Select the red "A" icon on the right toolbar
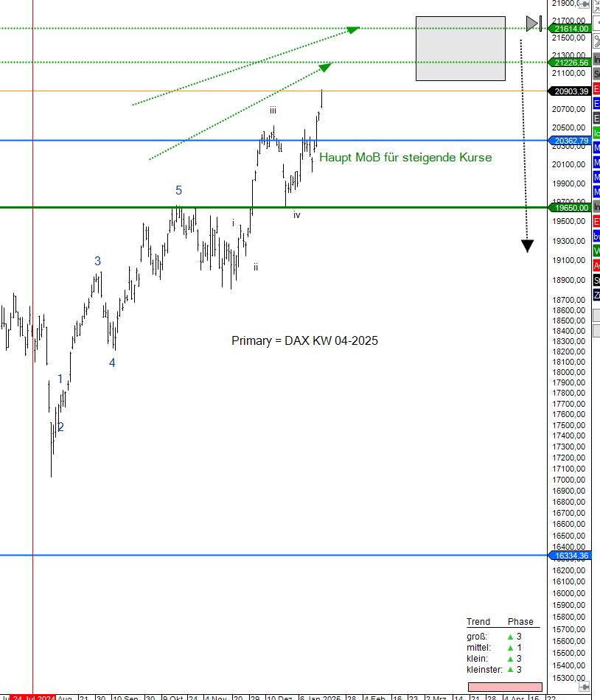 point(594,263)
